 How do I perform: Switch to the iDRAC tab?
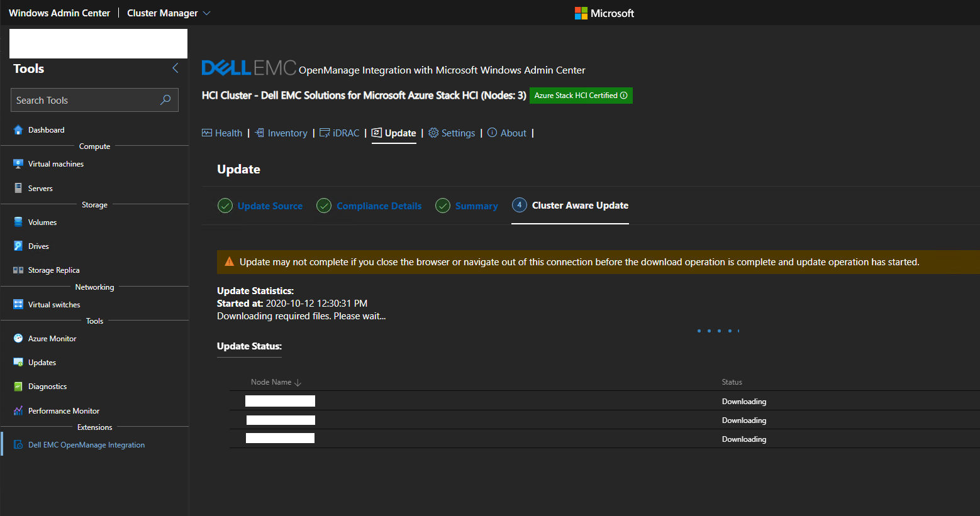[x=340, y=133]
